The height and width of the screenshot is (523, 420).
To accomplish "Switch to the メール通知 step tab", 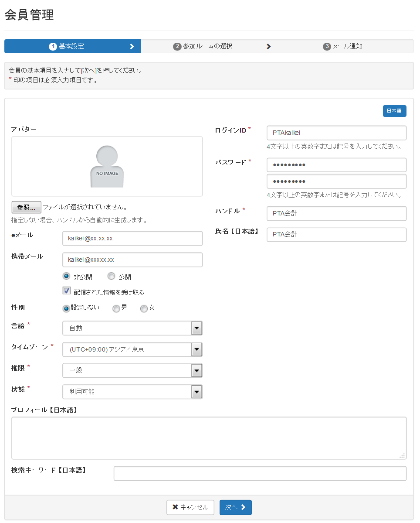I will [343, 47].
